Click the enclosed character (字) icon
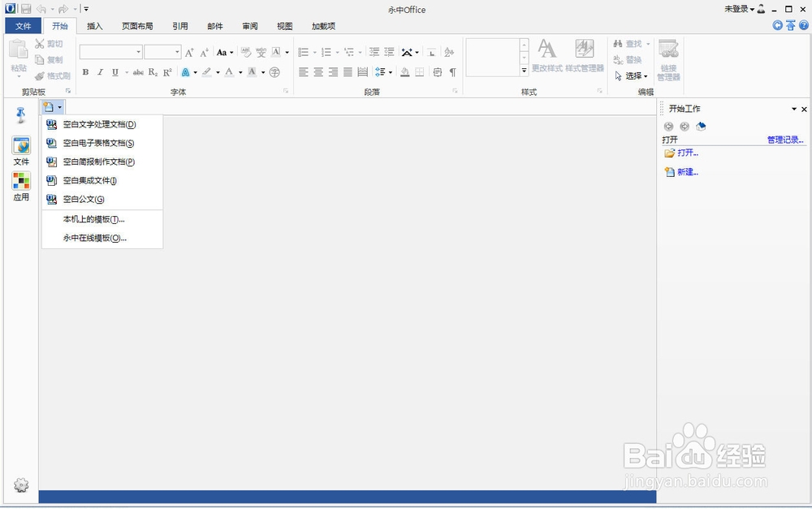 pos(275,72)
